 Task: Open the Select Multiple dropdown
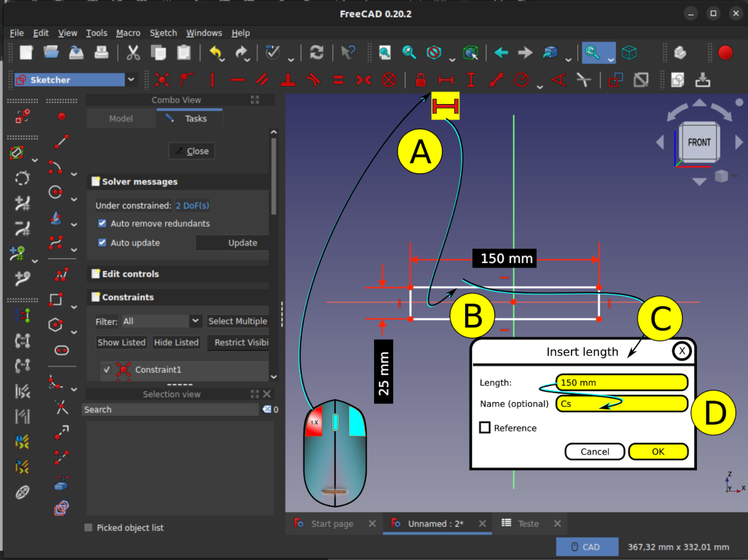click(x=237, y=321)
